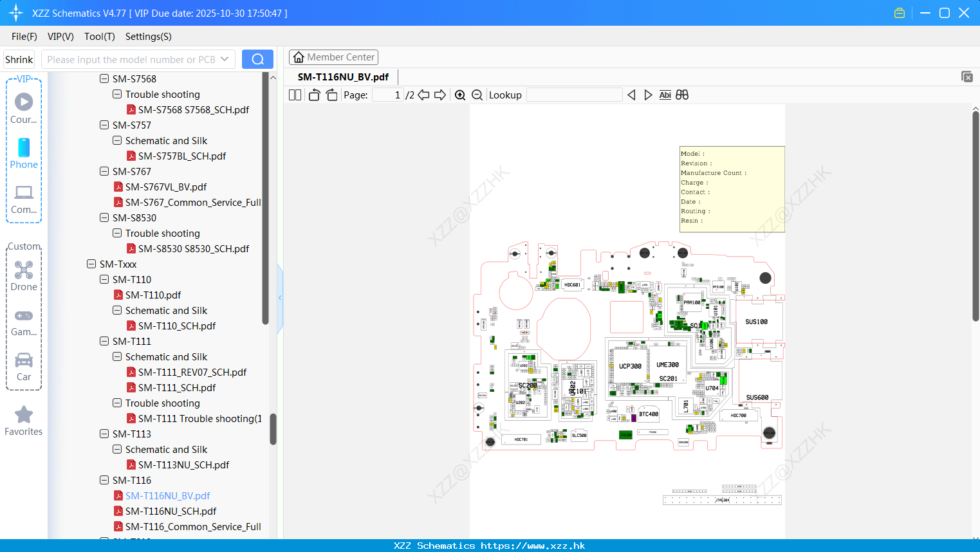Image resolution: width=980 pixels, height=552 pixels.
Task: Select the Computer category icon
Action: (x=24, y=199)
